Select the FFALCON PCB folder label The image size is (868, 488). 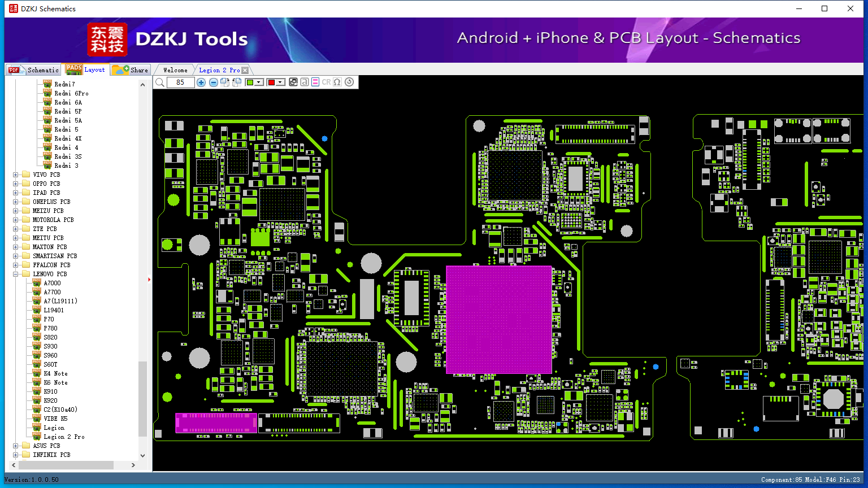point(51,265)
